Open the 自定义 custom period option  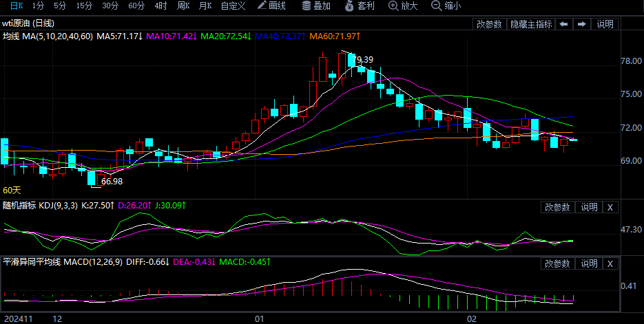coord(233,6)
